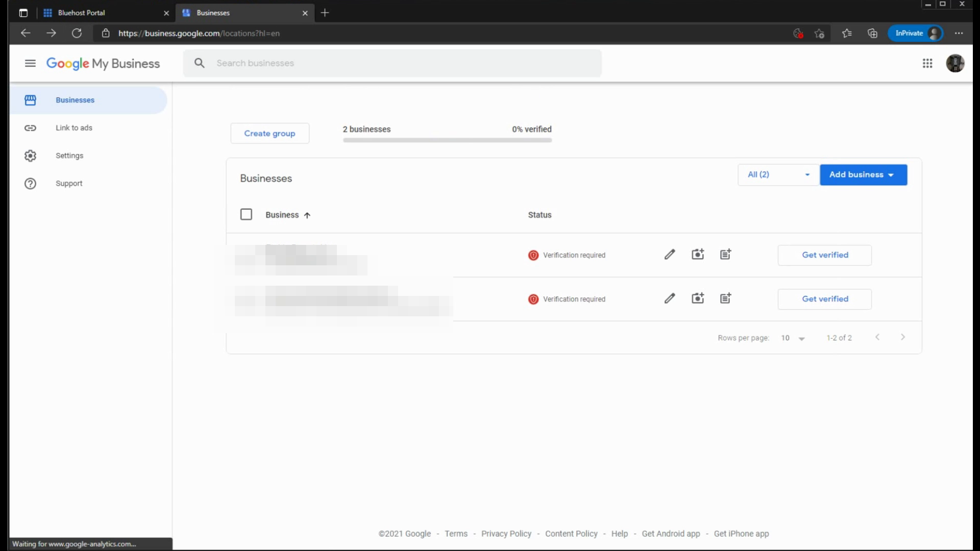Click the browser refresh icon
The width and height of the screenshot is (980, 551).
[77, 33]
